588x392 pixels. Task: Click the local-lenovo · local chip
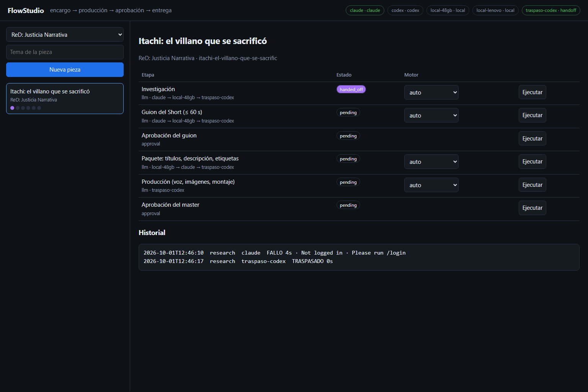click(x=495, y=10)
